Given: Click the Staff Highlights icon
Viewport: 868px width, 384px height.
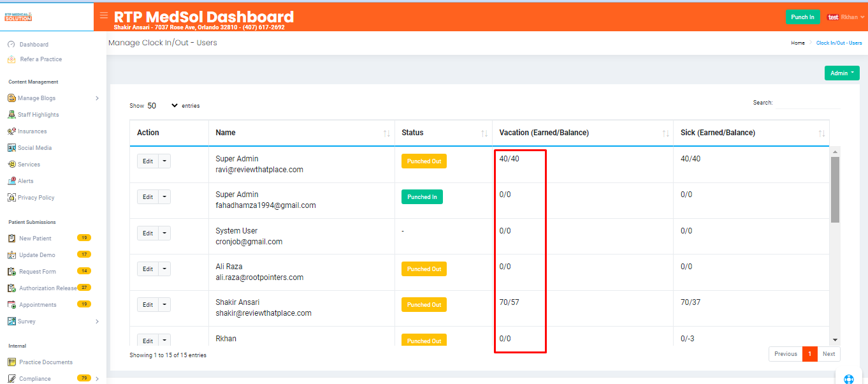Looking at the screenshot, I should pos(11,115).
